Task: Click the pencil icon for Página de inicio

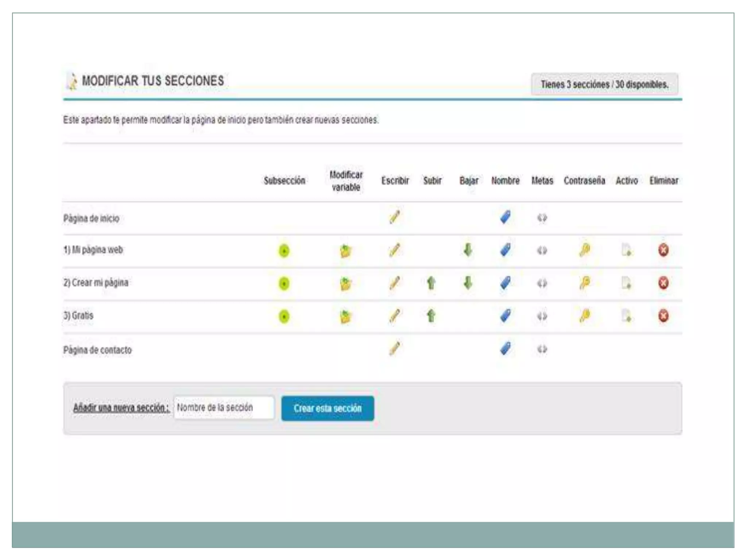Action: pos(395,217)
